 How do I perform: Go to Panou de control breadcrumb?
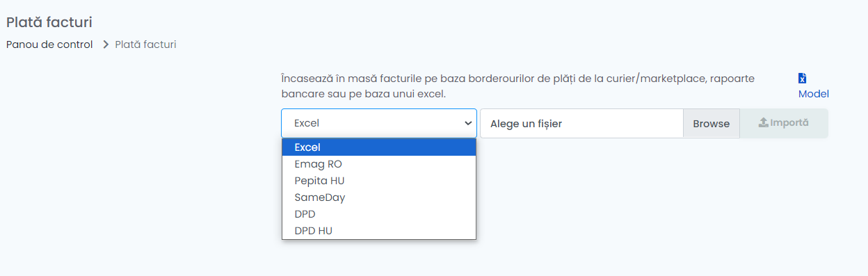pos(49,44)
